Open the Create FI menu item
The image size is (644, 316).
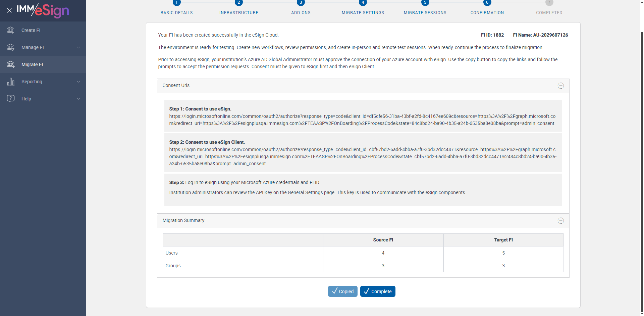point(43,30)
